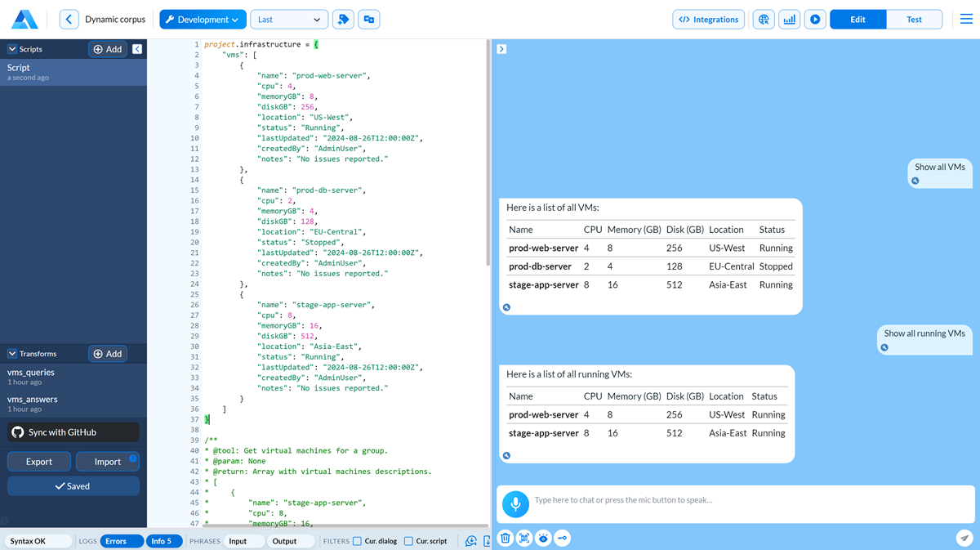Screen dimensions: 980x550
Task: Click the eye debug icon in bottom toolbar
Action: (x=543, y=538)
